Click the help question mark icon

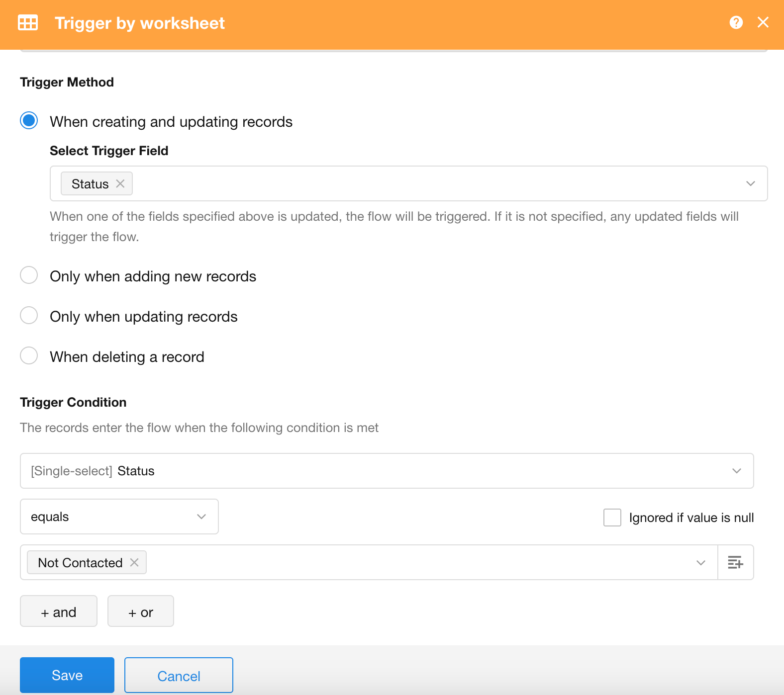[x=736, y=22]
